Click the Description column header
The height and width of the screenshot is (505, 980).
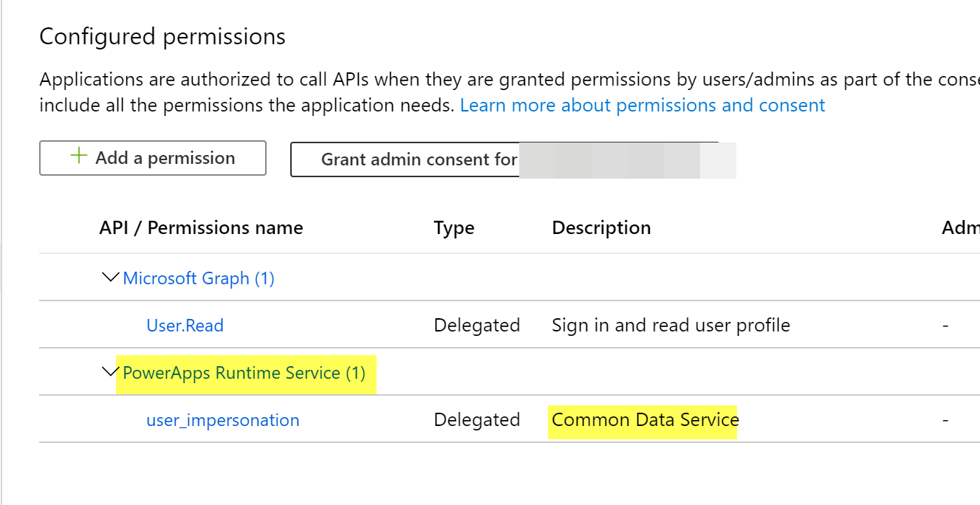[601, 228]
